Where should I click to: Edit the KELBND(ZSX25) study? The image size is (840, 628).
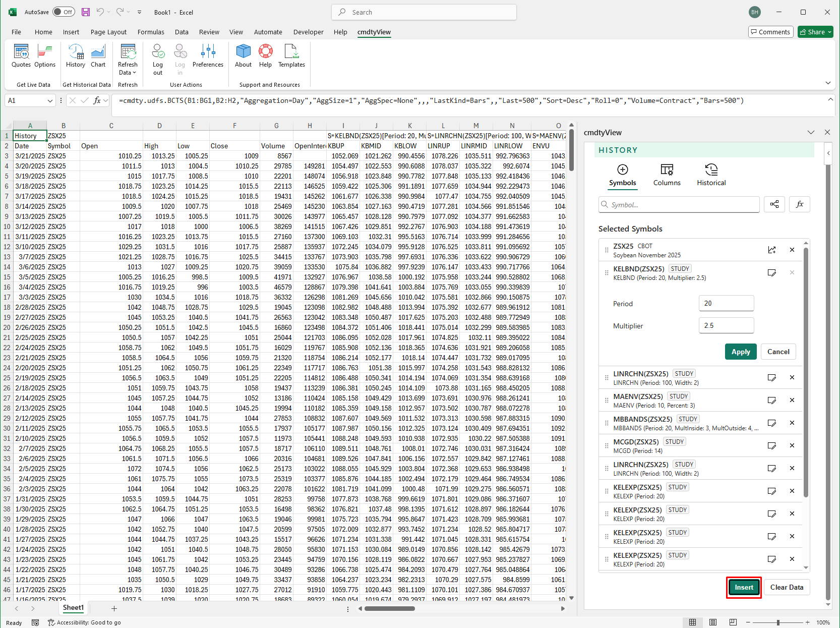point(772,272)
